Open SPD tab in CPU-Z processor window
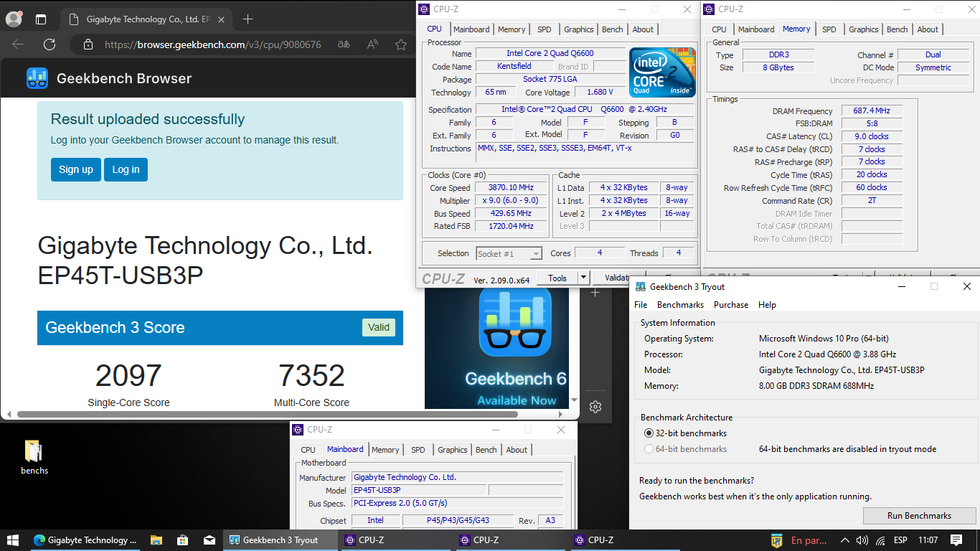This screenshot has width=980, height=551. pos(545,29)
